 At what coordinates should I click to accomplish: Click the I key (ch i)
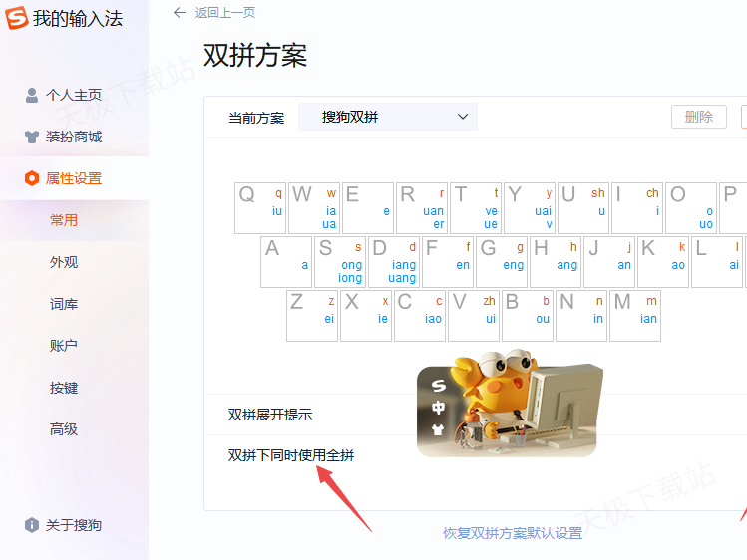pos(637,208)
